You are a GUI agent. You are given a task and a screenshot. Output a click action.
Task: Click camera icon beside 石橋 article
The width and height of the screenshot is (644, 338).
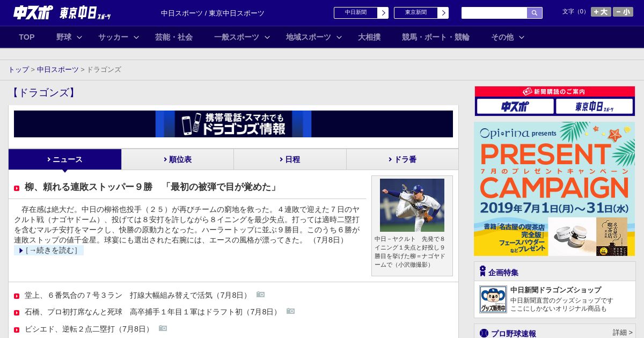[290, 311]
